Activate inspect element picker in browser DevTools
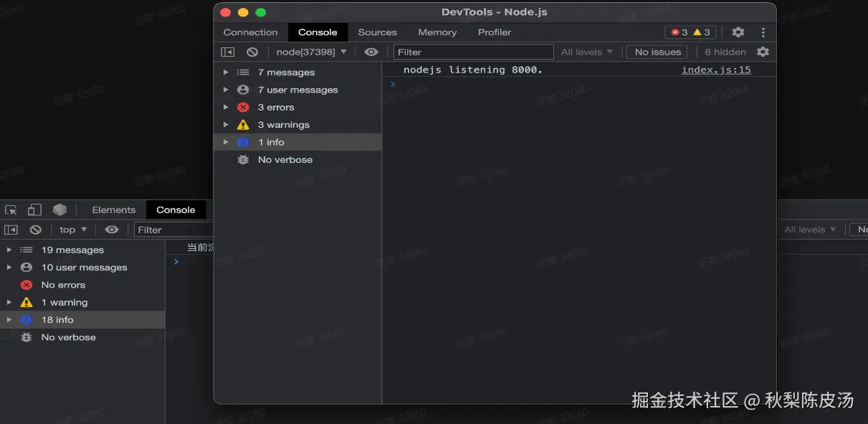Image resolution: width=868 pixels, height=424 pixels. coord(11,209)
